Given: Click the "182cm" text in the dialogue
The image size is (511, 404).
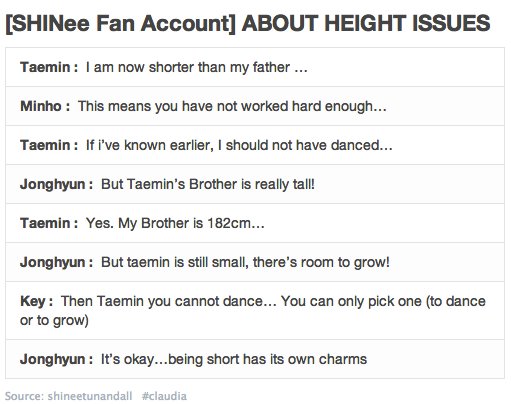Looking at the screenshot, I should coord(229,223).
